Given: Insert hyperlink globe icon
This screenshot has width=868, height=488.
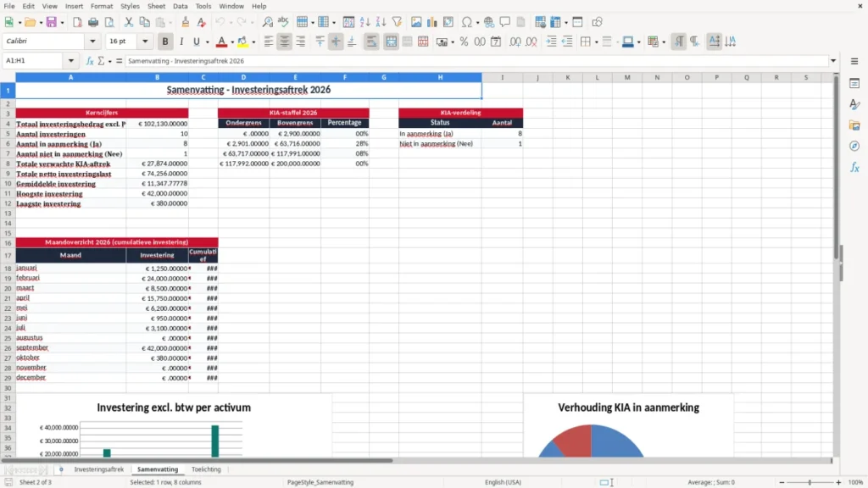Looking at the screenshot, I should (489, 22).
